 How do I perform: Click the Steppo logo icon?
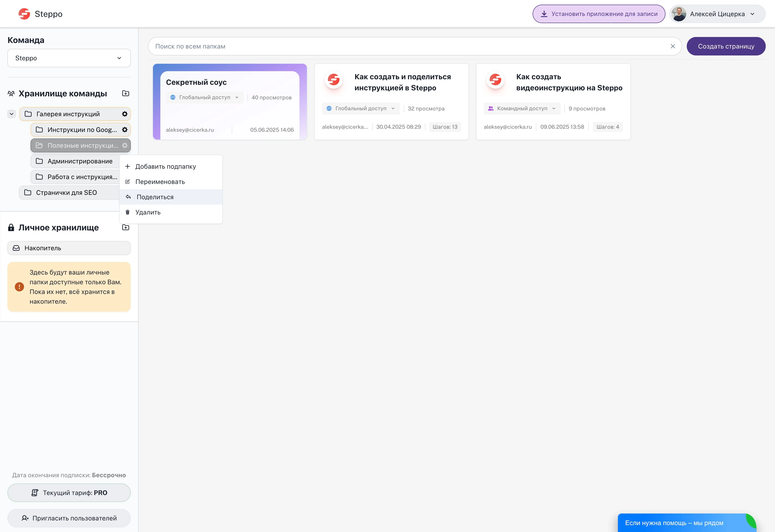[x=24, y=14]
